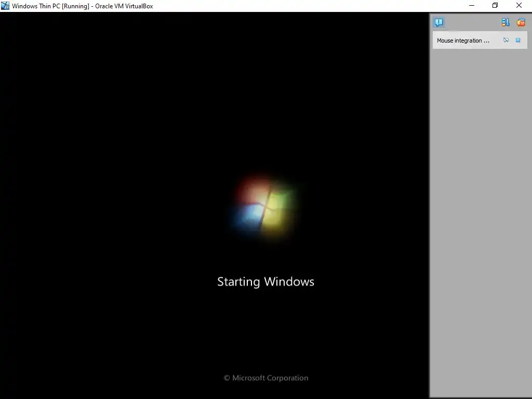Delete all finished notifications via red-X icon

(521, 22)
